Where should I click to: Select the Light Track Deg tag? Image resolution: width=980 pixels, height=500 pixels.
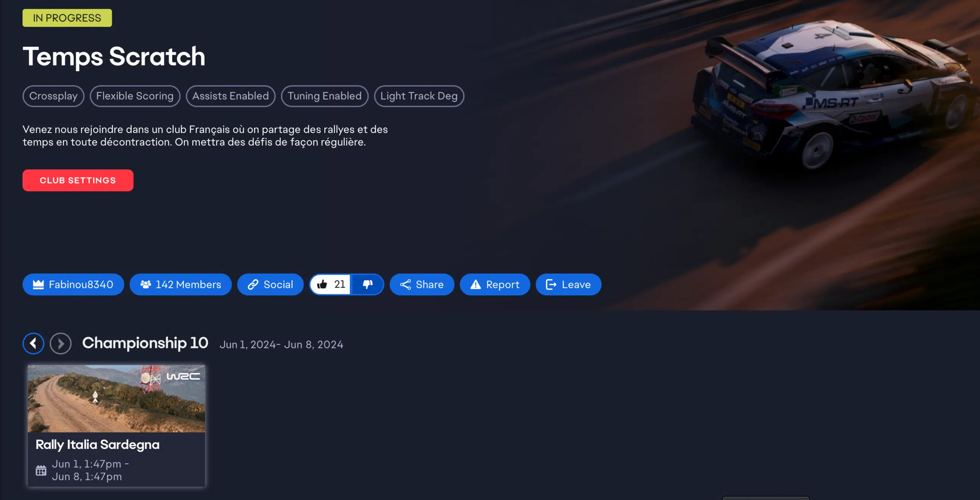419,96
